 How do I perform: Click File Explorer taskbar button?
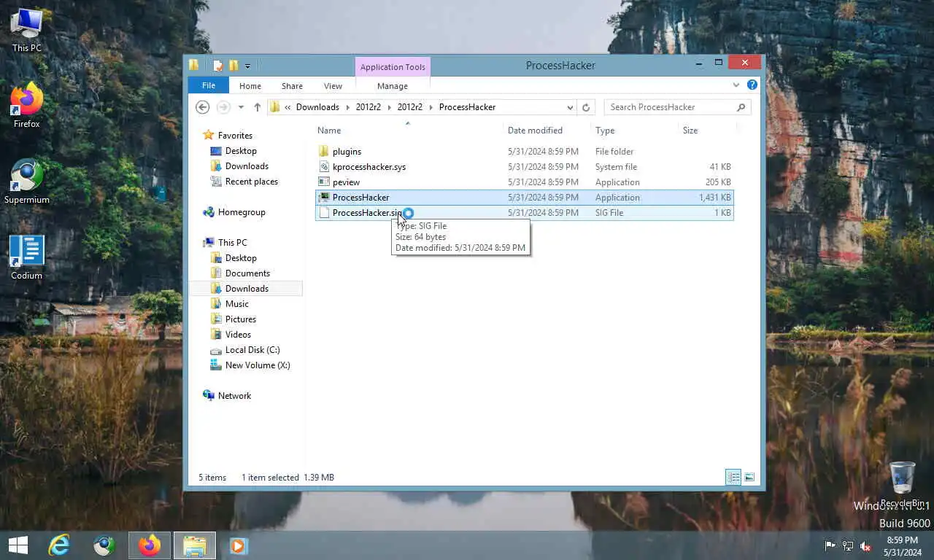pos(195,545)
